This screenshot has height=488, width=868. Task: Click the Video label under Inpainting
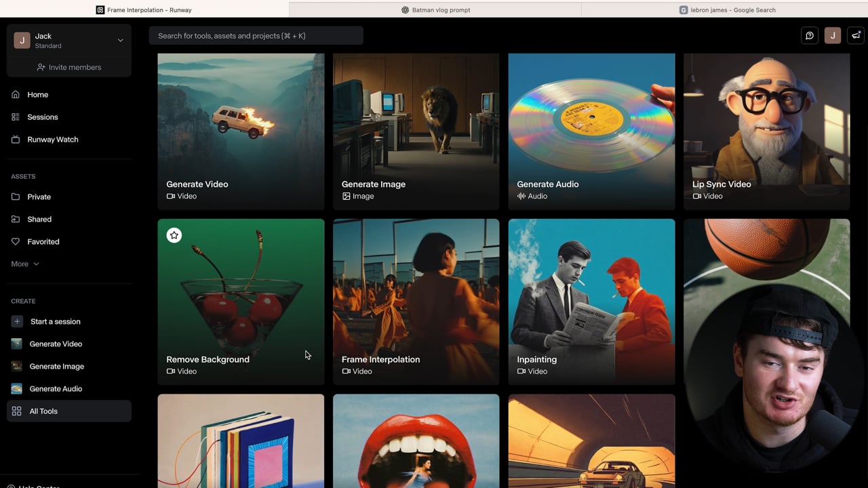click(x=532, y=371)
